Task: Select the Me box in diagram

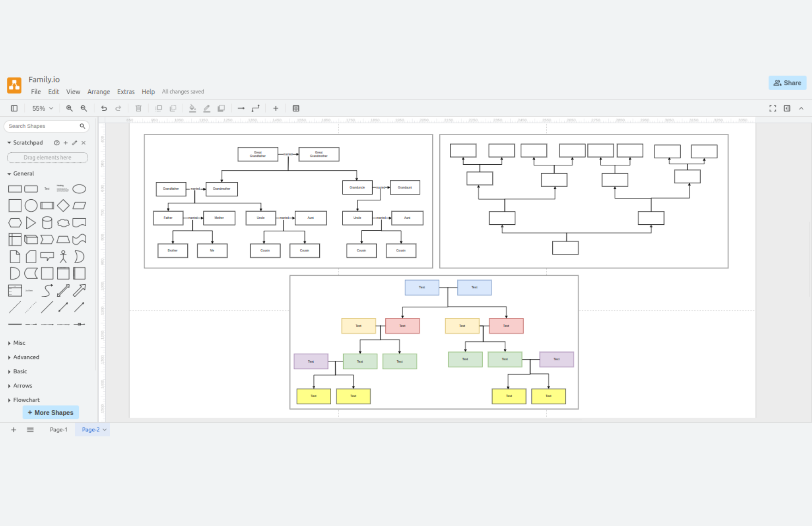Action: tap(212, 251)
